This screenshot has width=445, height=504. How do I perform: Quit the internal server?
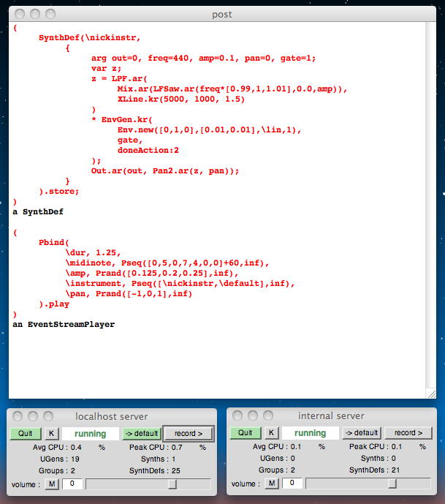tap(246, 432)
